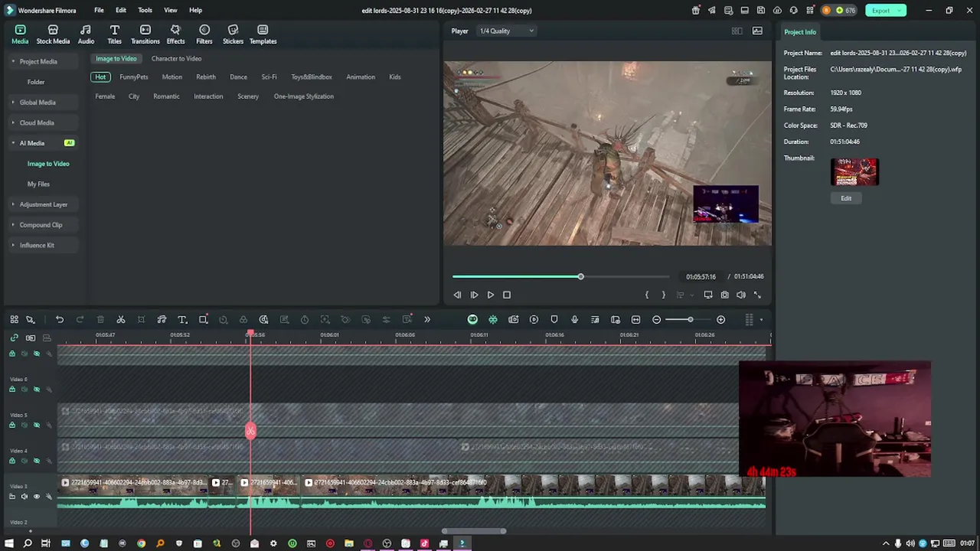Open the Tools menu
Viewport: 980px width, 551px height.
pos(145,11)
